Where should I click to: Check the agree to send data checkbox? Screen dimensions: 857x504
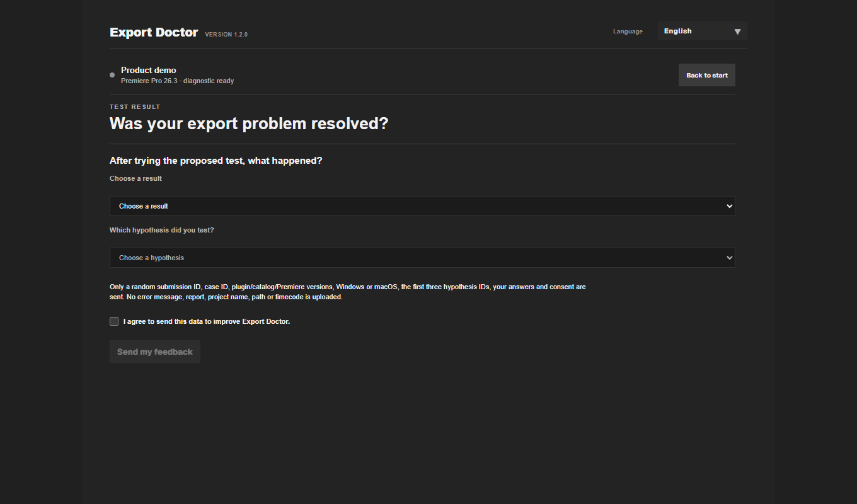pyautogui.click(x=114, y=321)
